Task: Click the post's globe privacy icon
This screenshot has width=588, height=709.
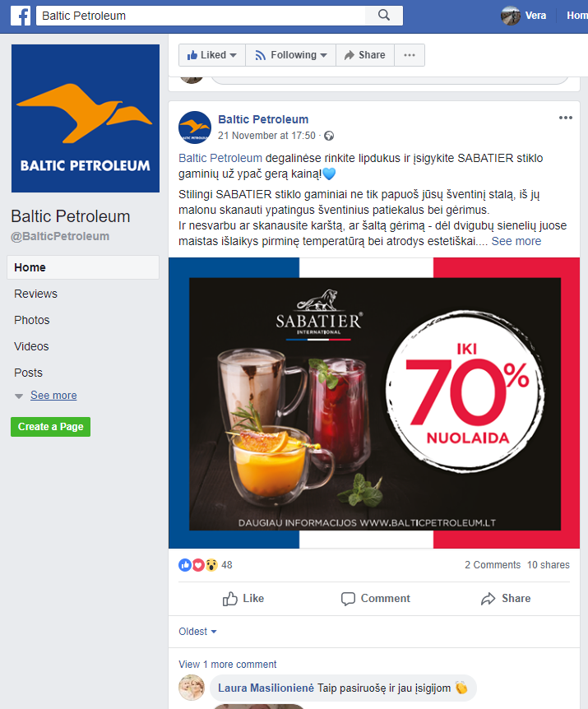Action: 329,136
